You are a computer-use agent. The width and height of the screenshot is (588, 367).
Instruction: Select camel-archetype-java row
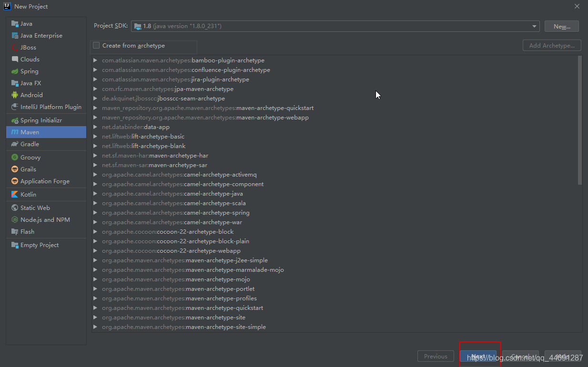click(x=335, y=194)
